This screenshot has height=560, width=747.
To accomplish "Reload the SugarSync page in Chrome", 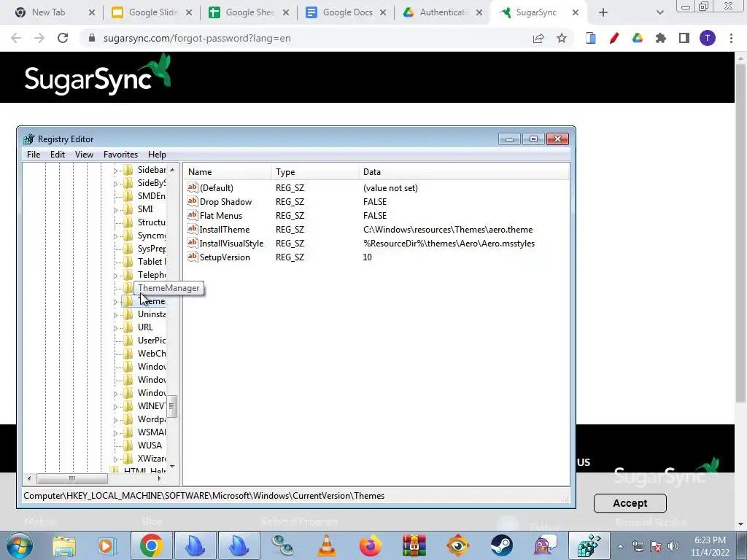I will 63,38.
